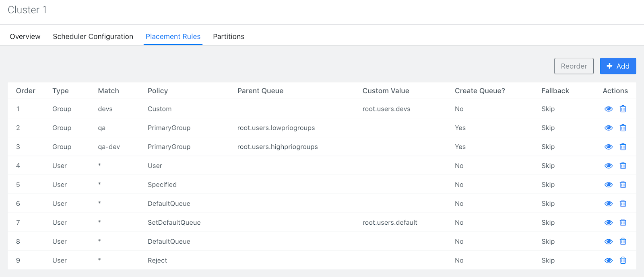Delete rule 8 DefaultQueue entry
The image size is (644, 277).
point(623,241)
